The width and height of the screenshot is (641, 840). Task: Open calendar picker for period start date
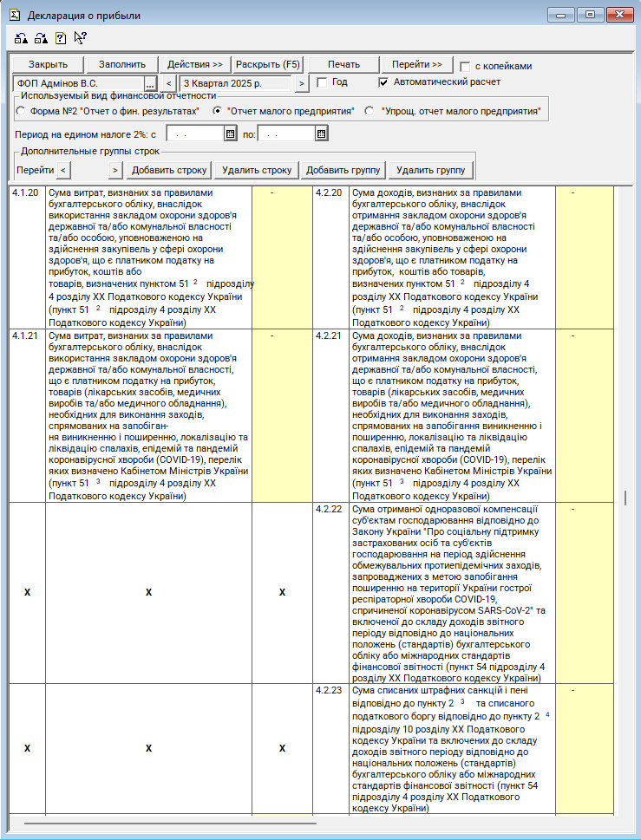pos(230,134)
